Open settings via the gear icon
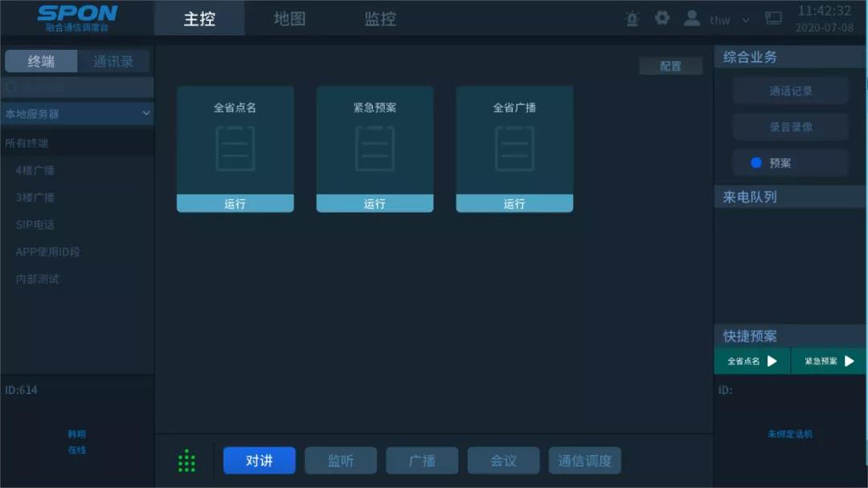 pyautogui.click(x=661, y=18)
